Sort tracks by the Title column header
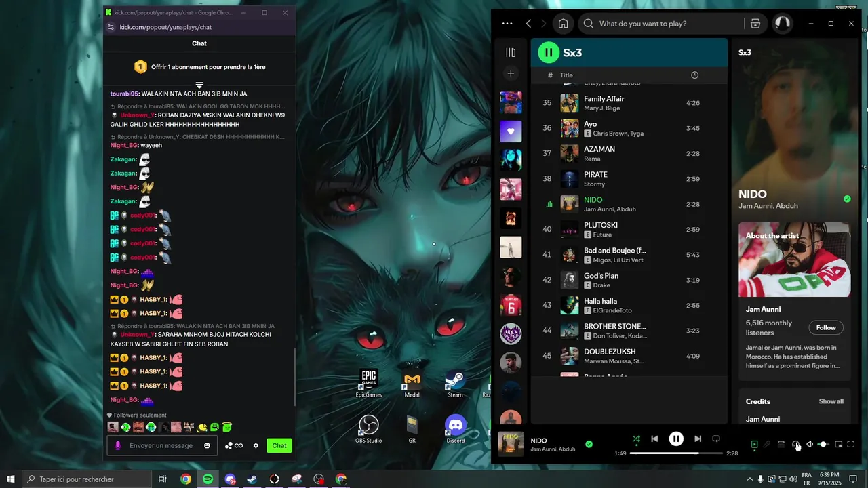This screenshot has width=868, height=488. (566, 75)
